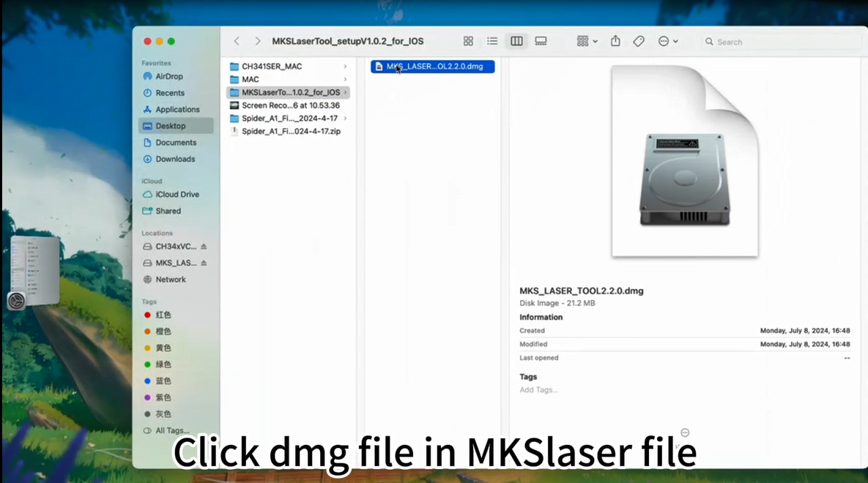Open Downloads in the sidebar
The image size is (868, 483).
tap(176, 160)
